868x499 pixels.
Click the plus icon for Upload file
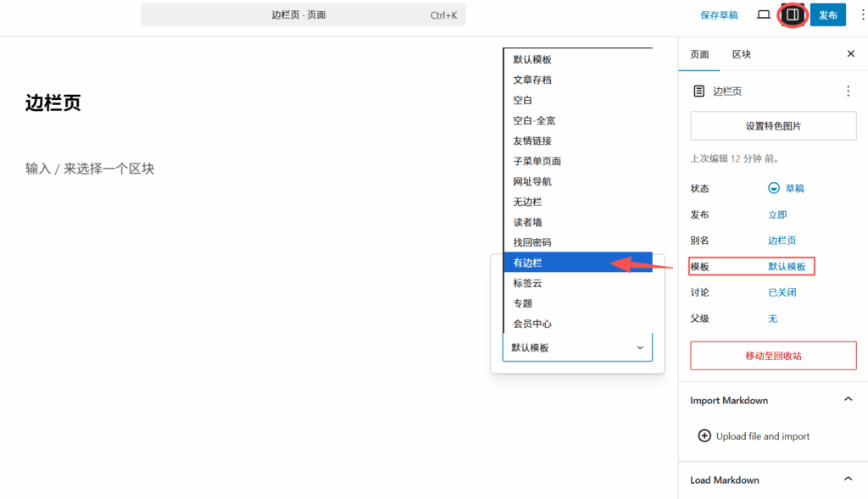[x=704, y=436]
